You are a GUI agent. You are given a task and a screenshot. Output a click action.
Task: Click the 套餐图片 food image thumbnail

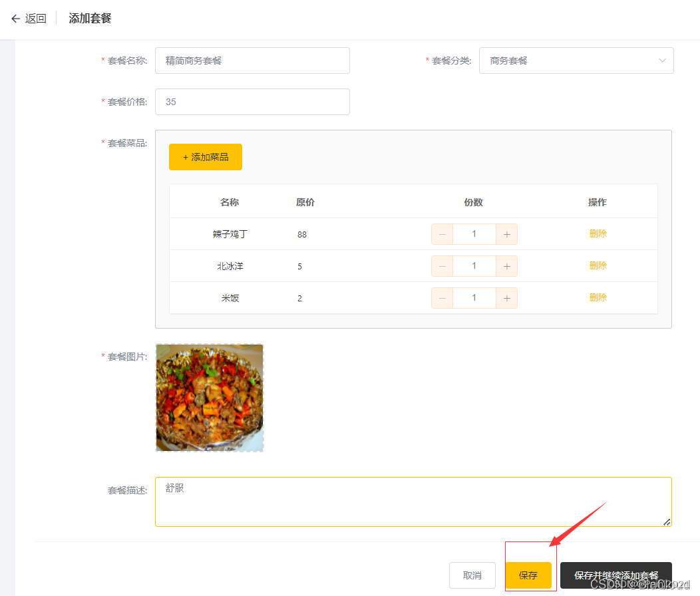tap(209, 397)
